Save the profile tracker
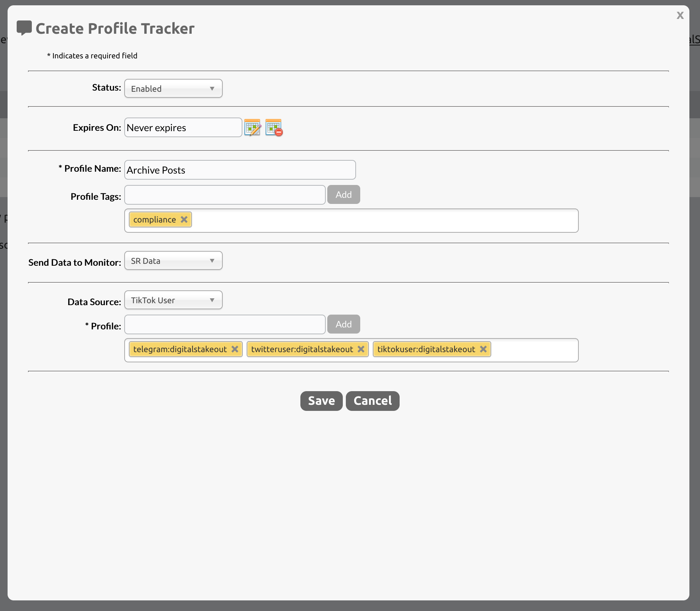The width and height of the screenshot is (700, 611). coord(321,401)
